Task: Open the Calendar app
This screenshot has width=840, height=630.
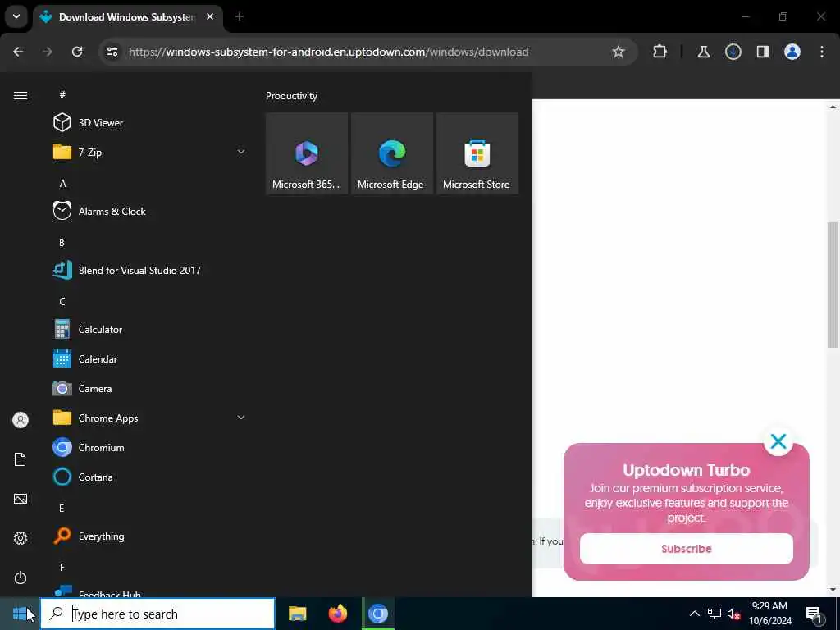Action: 150,359
